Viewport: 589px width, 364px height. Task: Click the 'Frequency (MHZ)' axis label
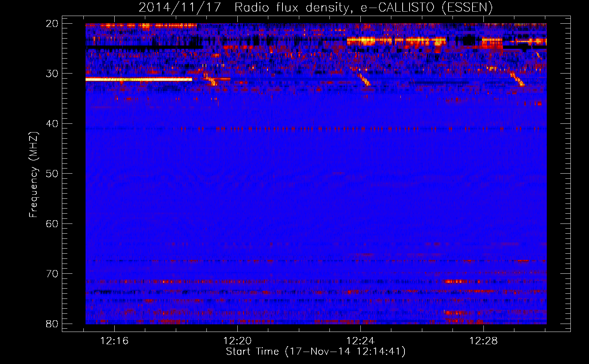(33, 175)
